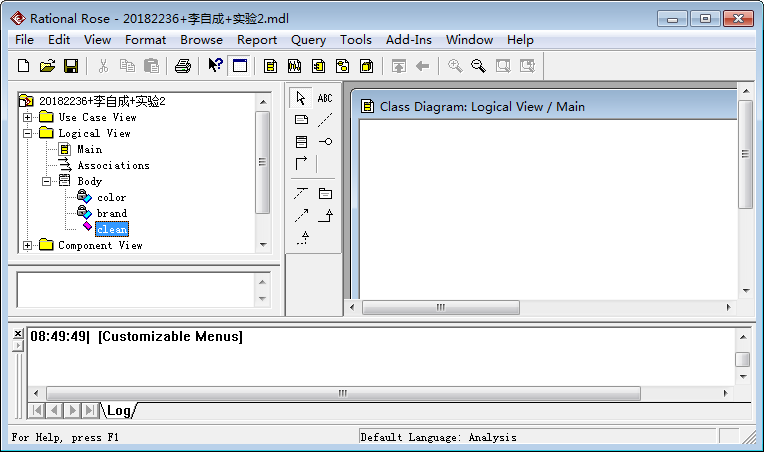Browse state machine diagram toolbar icon
Screen dimensions: 764x452
click(343, 66)
